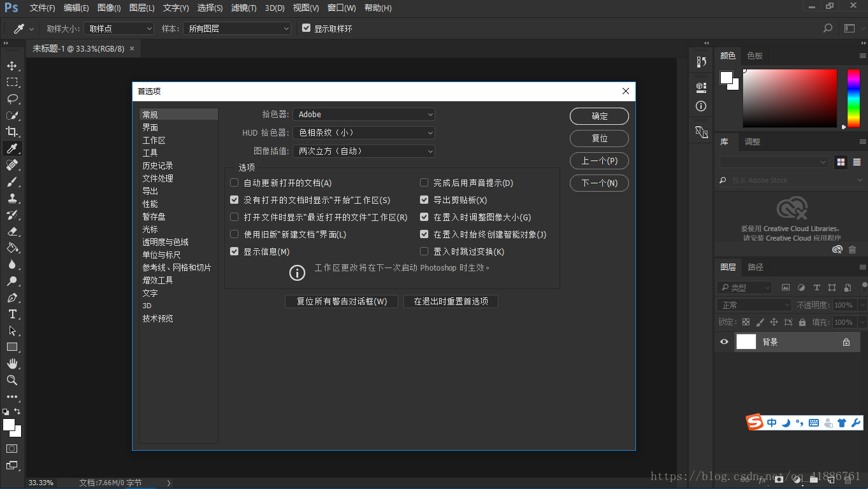
Task: Select the Dodge tool
Action: point(12,281)
